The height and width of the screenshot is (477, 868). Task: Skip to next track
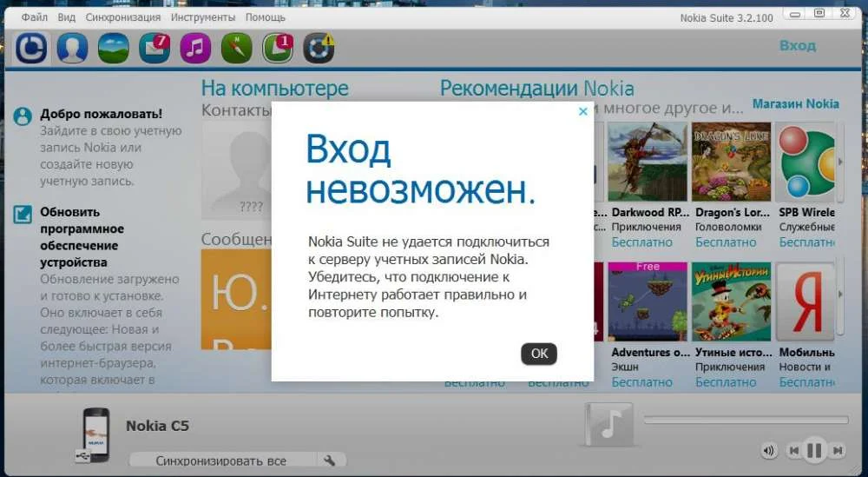tap(838, 450)
